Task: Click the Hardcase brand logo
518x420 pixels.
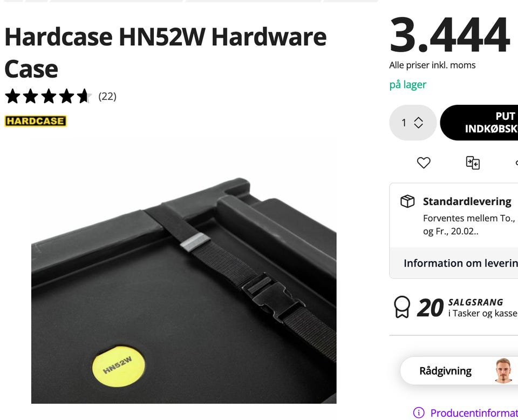Action: [36, 121]
